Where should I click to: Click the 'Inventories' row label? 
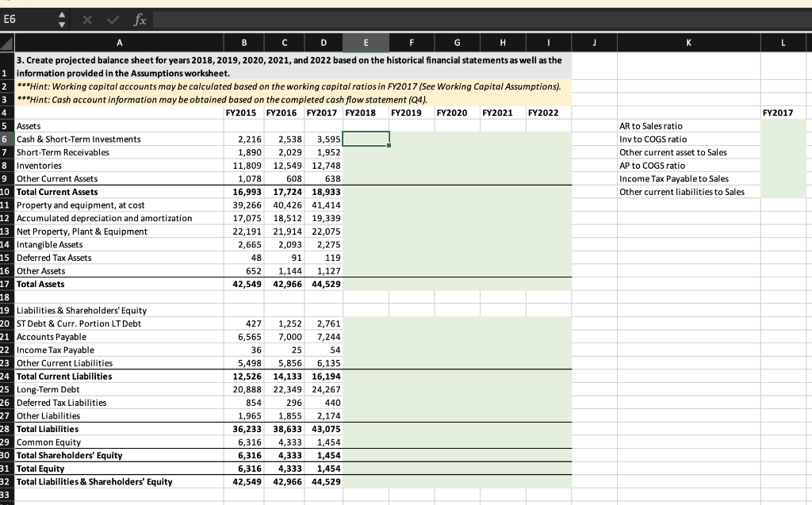click(39, 166)
